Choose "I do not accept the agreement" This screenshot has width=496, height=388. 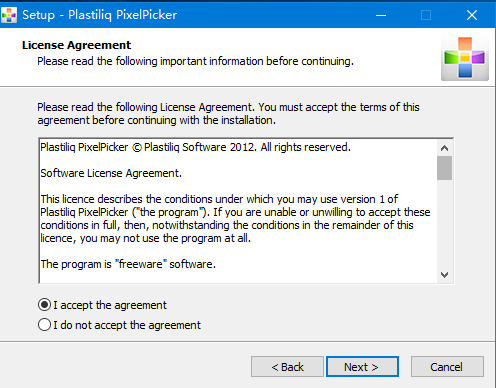[44, 325]
